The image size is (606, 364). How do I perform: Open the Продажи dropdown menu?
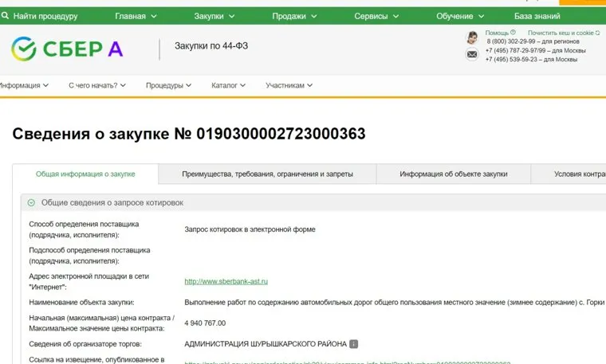point(293,16)
